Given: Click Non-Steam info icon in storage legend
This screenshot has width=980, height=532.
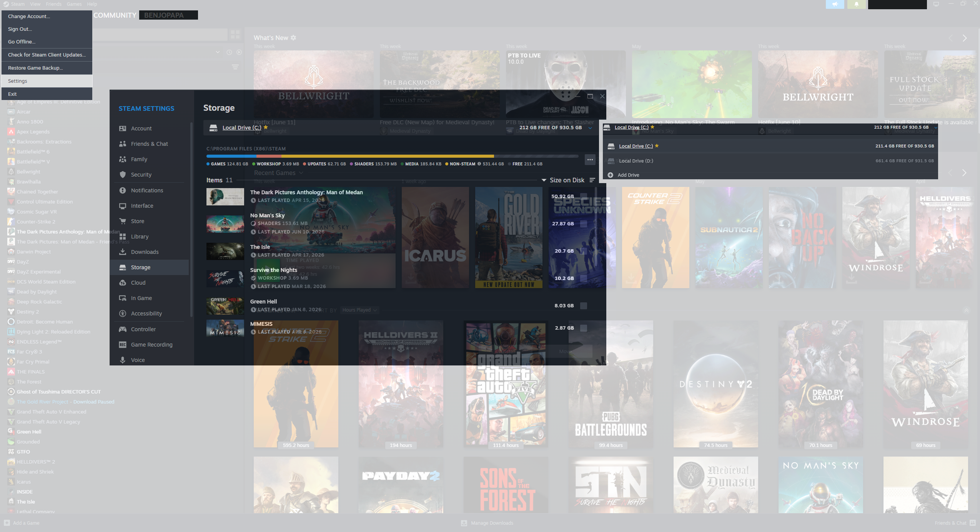Looking at the screenshot, I should [479, 164].
